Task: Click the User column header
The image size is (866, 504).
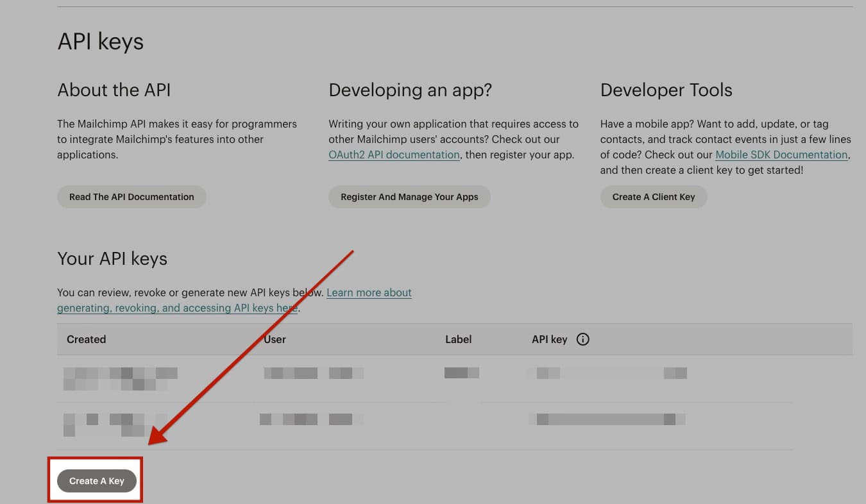Action: (275, 339)
